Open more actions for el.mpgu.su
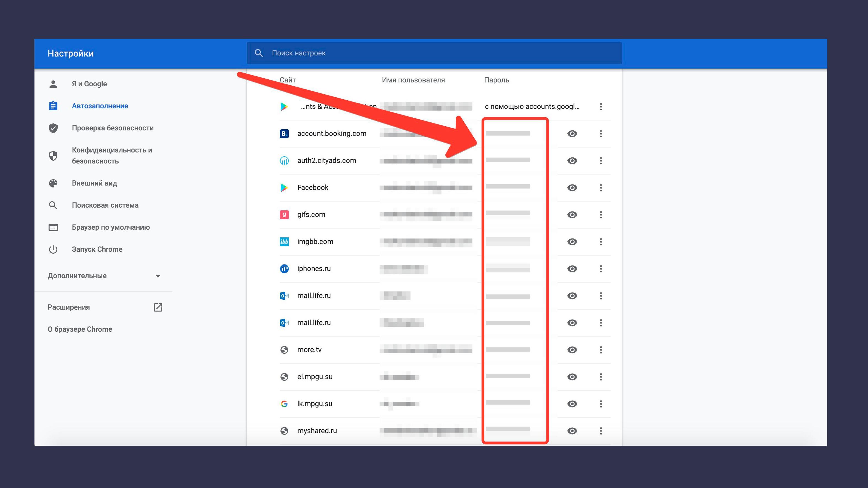The width and height of the screenshot is (868, 488). [600, 377]
